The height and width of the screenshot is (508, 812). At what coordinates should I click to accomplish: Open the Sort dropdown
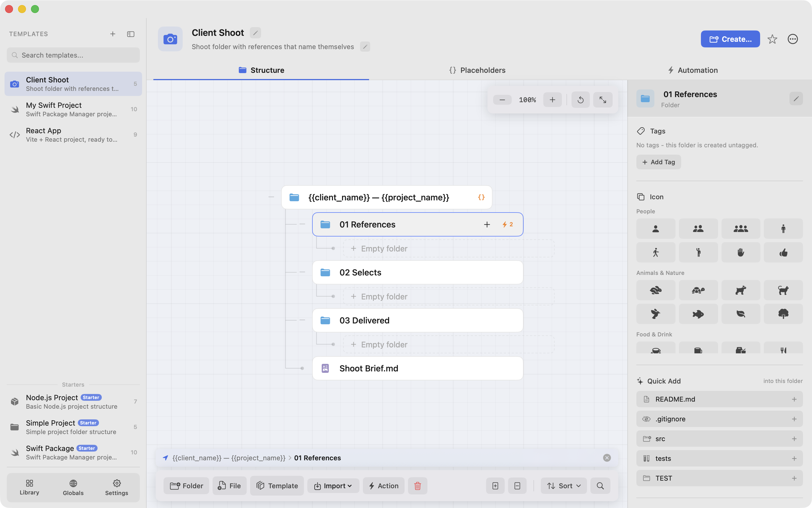point(564,486)
